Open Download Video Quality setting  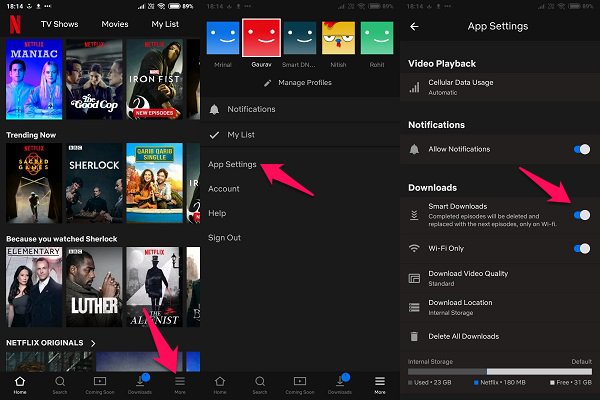coord(500,278)
